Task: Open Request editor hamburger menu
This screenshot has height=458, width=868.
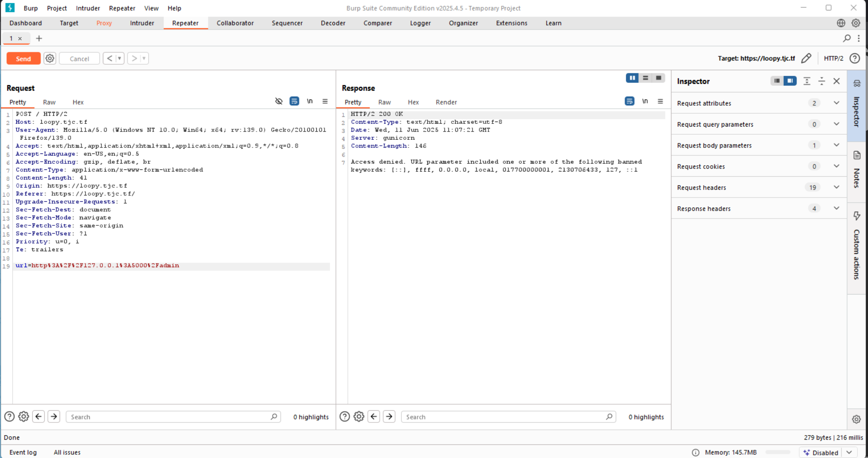Action: pos(325,101)
